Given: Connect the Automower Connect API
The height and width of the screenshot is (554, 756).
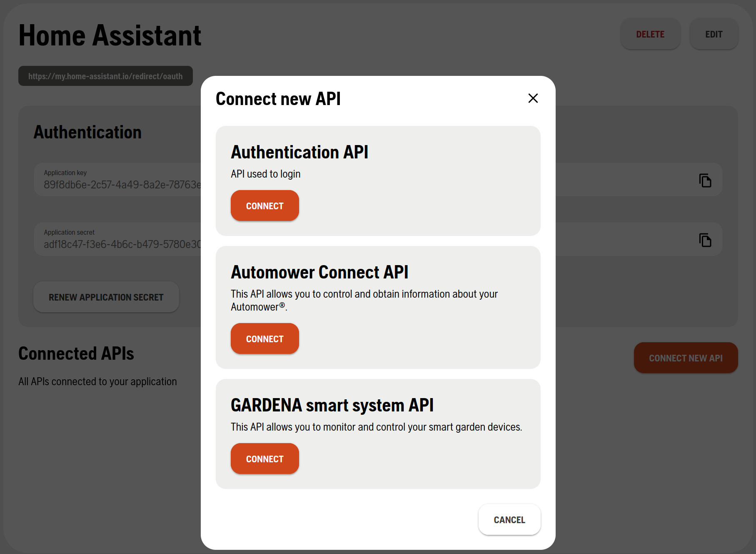Looking at the screenshot, I should (x=264, y=338).
